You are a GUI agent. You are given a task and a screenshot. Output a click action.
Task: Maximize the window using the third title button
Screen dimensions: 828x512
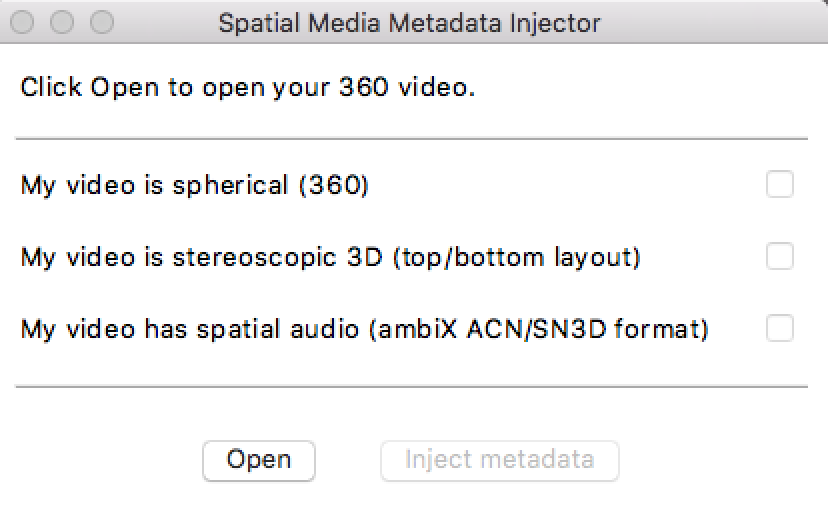pyautogui.click(x=102, y=22)
